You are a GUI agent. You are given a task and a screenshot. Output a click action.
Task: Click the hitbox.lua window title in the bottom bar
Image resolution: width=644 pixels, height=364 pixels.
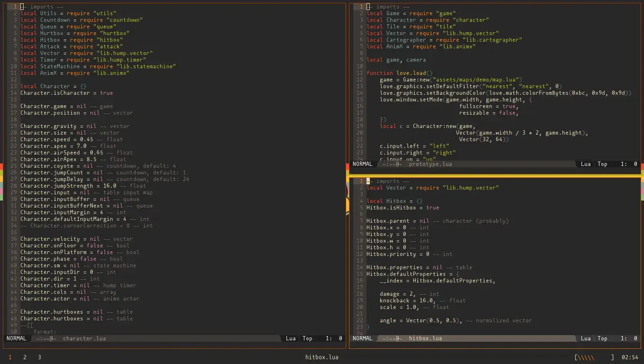point(322,357)
